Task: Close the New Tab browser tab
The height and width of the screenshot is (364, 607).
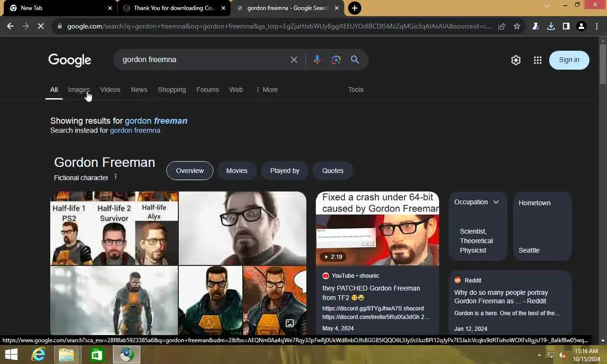Action: point(110,8)
